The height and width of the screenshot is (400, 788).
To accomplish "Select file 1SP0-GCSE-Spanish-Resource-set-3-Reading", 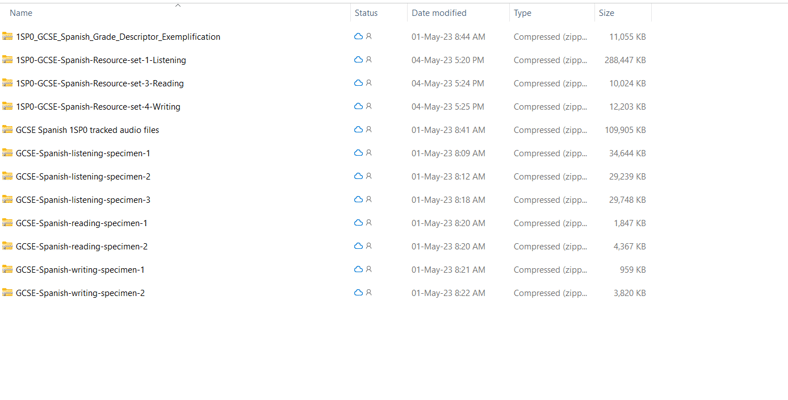I will click(x=100, y=83).
